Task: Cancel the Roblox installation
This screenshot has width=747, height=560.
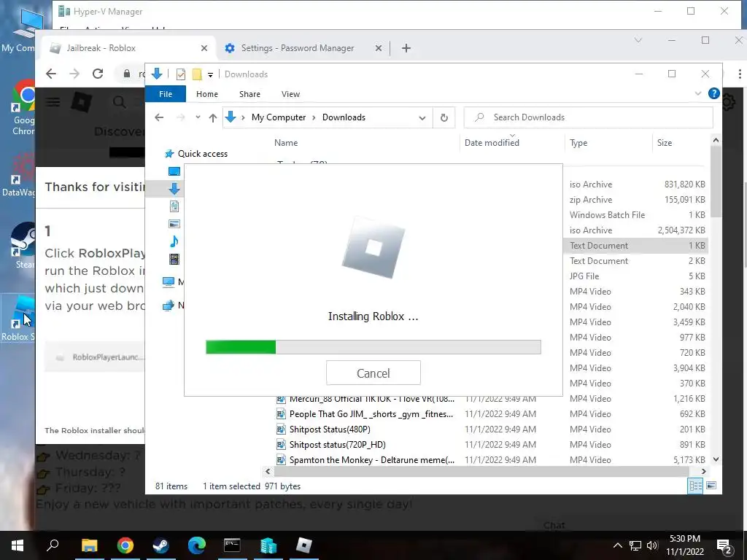Action: [373, 373]
